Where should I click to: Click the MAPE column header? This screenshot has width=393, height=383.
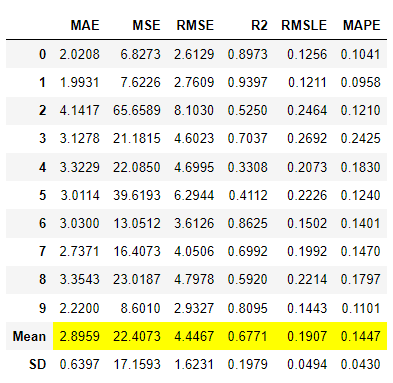point(361,25)
